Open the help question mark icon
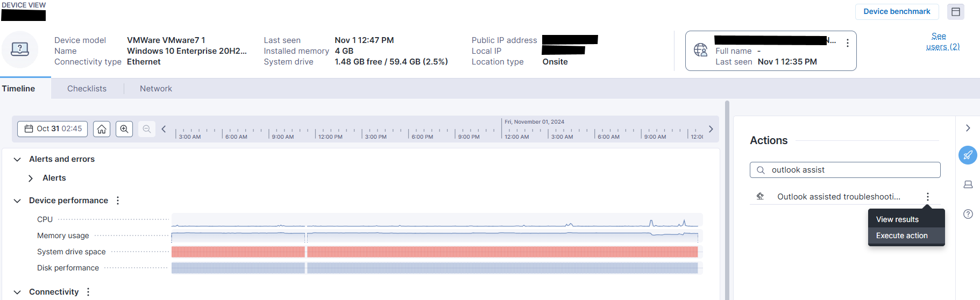Screen dimensions: 980x300 click(968, 214)
